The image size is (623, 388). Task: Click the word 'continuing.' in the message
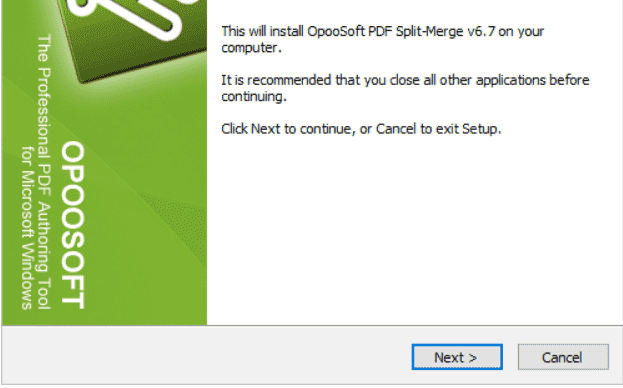(254, 97)
